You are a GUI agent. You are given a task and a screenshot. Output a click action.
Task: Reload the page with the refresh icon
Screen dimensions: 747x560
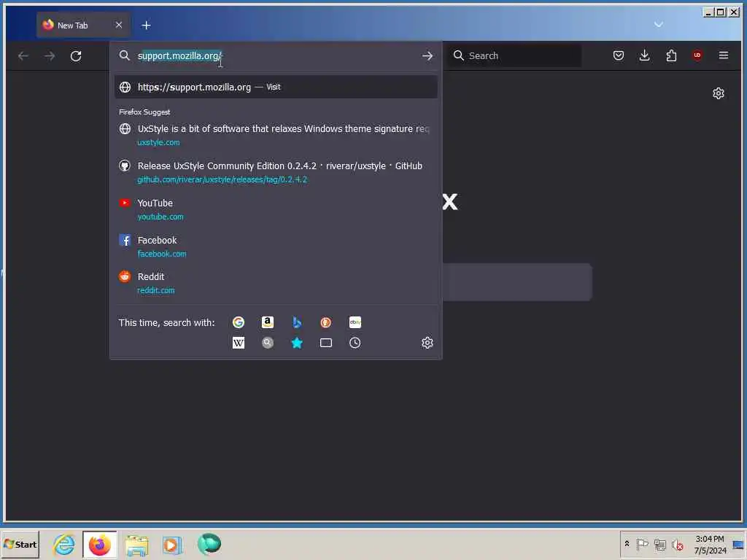tap(76, 56)
